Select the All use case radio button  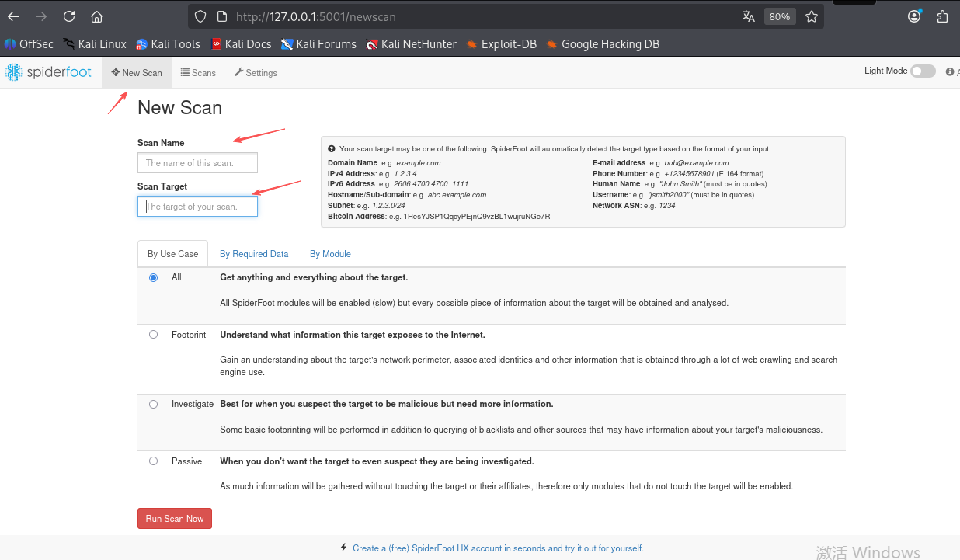[153, 277]
